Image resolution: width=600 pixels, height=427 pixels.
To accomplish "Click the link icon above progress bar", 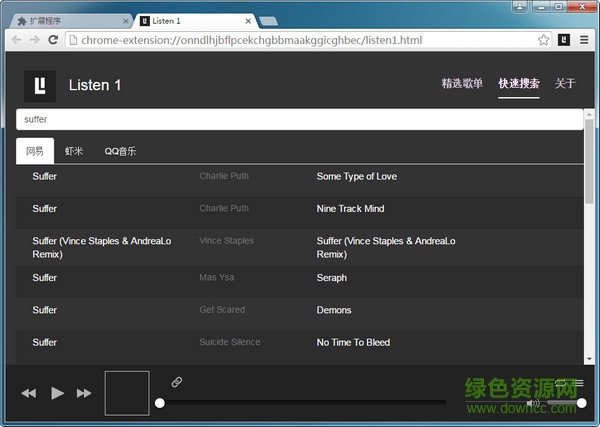I will point(177,382).
